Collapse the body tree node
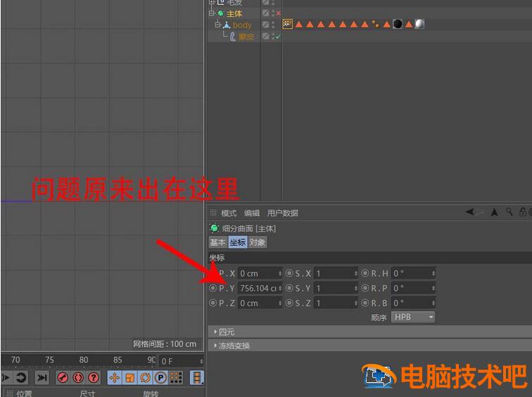This screenshot has width=532, height=397. pos(218,25)
